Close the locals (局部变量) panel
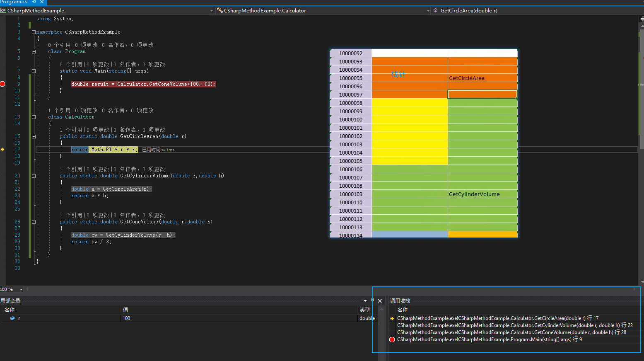The image size is (644, 361). coord(380,301)
